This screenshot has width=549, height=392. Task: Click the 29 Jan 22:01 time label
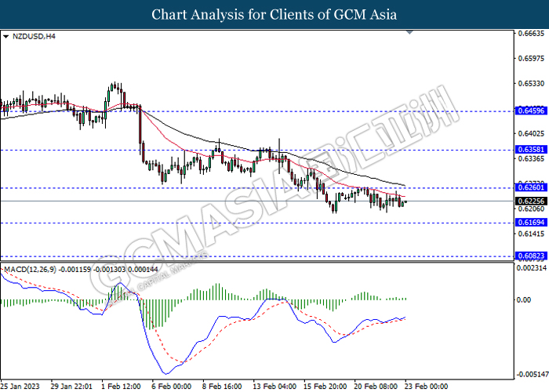pos(71,387)
